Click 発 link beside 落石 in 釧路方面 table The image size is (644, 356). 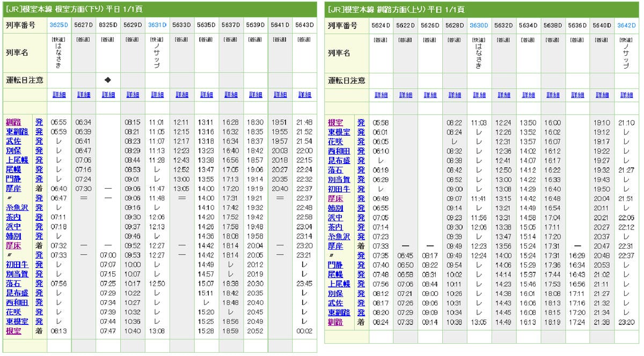pos(361,169)
